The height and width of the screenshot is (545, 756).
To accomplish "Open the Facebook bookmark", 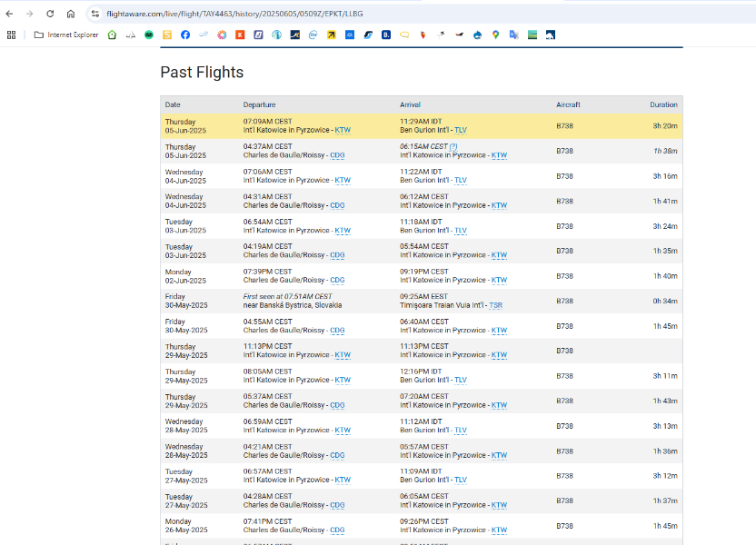I will [x=185, y=35].
